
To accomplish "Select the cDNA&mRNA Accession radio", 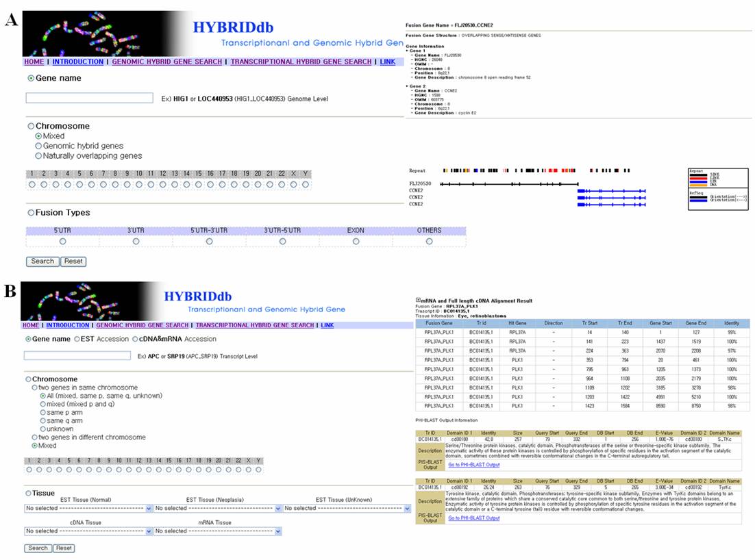I will click(x=135, y=339).
